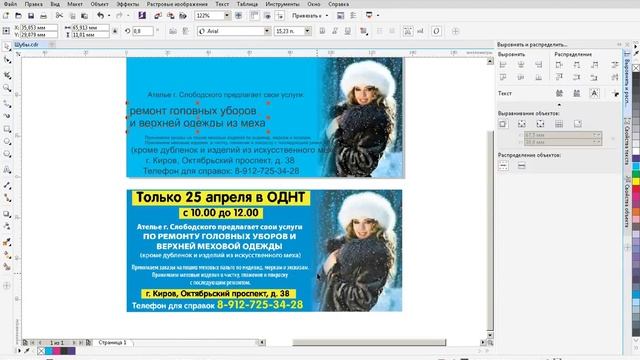This screenshot has width=640, height=360.
Task: Open the Инструменты menu
Action: coord(282,4)
